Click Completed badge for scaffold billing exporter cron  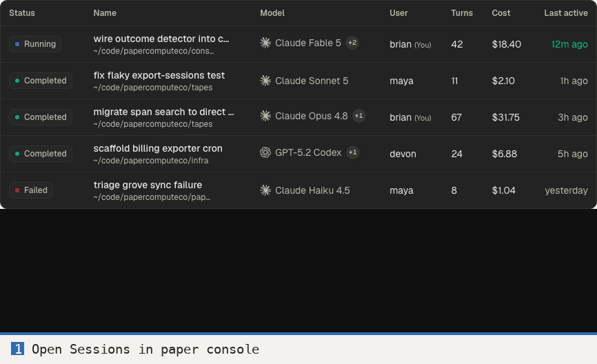(41, 154)
